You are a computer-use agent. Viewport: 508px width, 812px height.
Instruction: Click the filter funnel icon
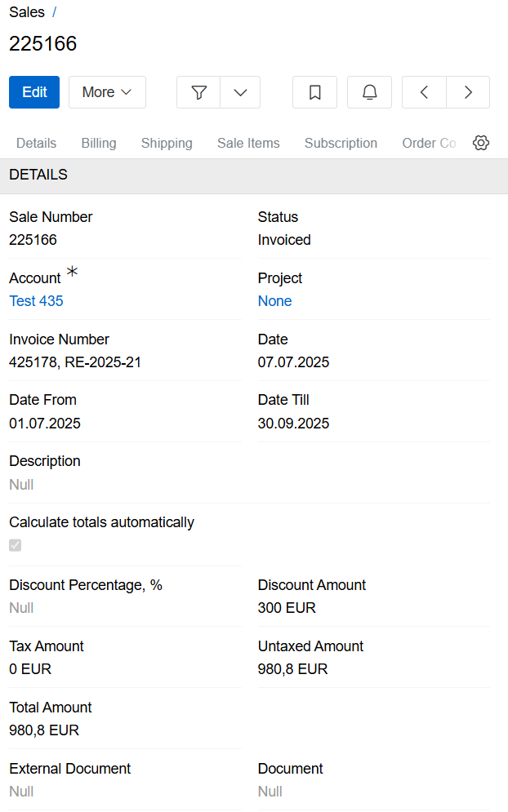tap(198, 92)
